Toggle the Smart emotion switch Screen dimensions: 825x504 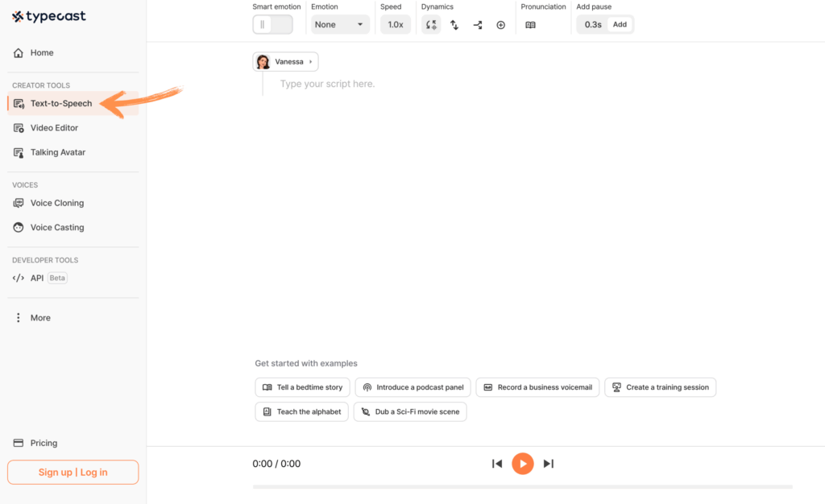pyautogui.click(x=272, y=25)
